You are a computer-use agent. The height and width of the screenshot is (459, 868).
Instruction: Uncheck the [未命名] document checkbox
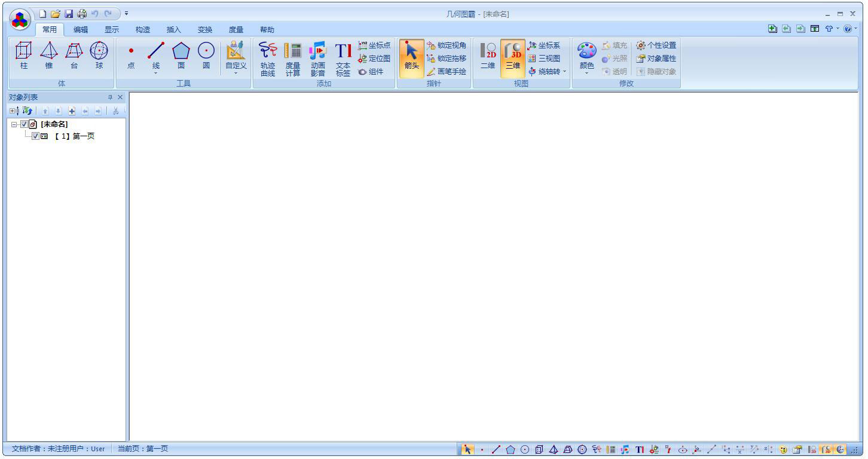click(24, 124)
